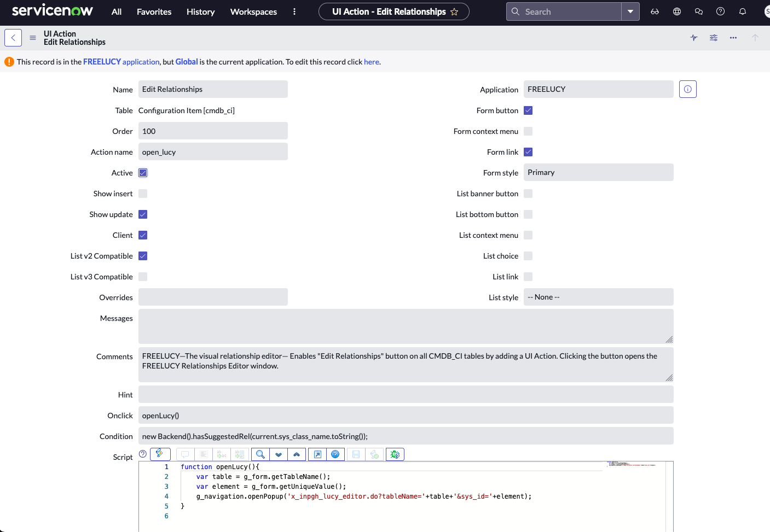Toggle the Client checkbox
The width and height of the screenshot is (770, 532).
[x=143, y=235]
